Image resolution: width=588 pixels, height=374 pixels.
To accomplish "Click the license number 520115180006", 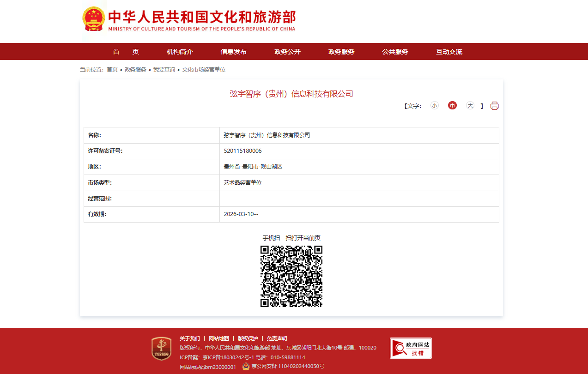I will pos(242,151).
